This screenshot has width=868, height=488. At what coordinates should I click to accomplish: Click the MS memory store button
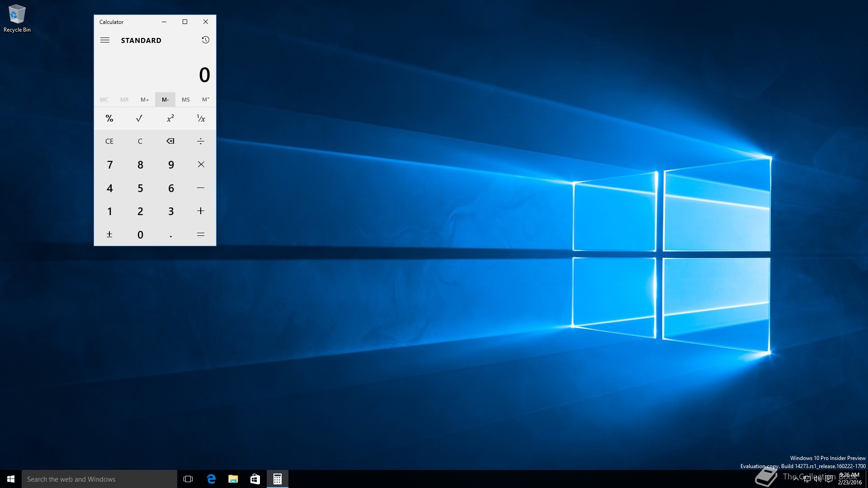coord(185,99)
